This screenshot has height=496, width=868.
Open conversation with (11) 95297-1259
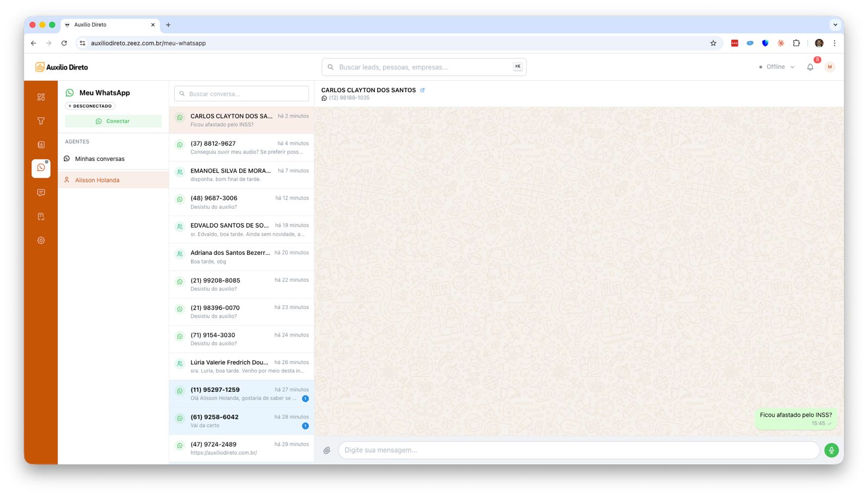coord(241,394)
